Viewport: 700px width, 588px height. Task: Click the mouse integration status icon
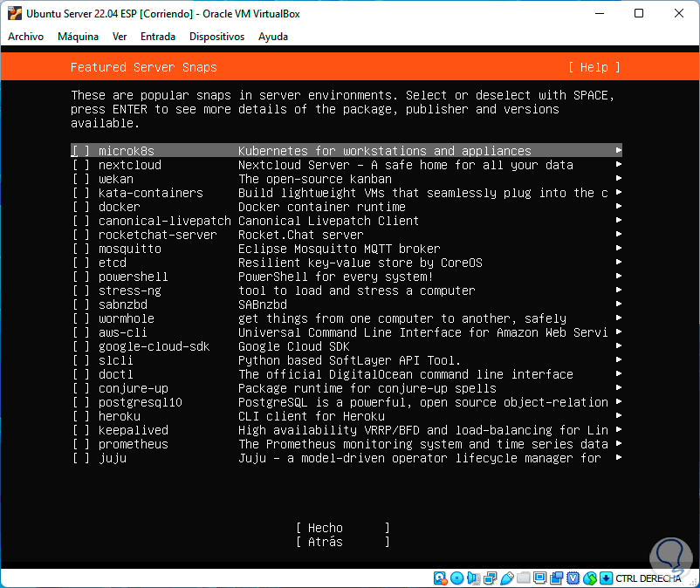click(590, 578)
